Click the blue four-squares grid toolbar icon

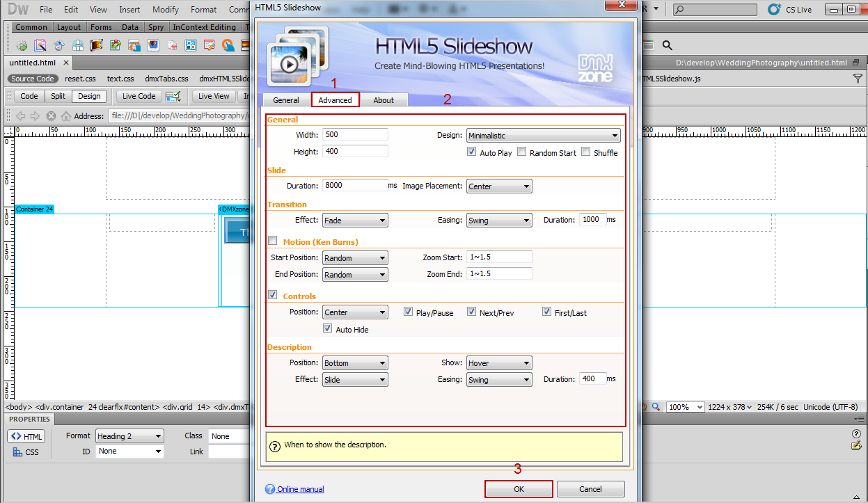191,45
